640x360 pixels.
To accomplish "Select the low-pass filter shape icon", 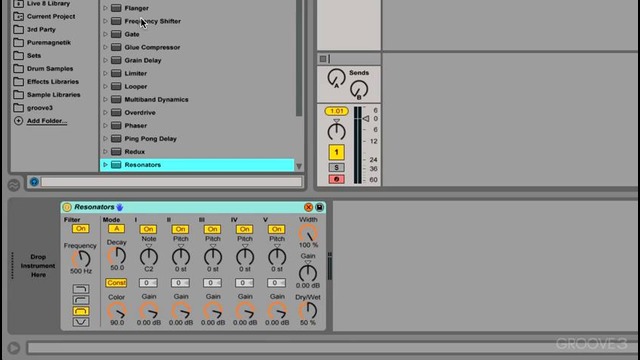I will coord(81,289).
